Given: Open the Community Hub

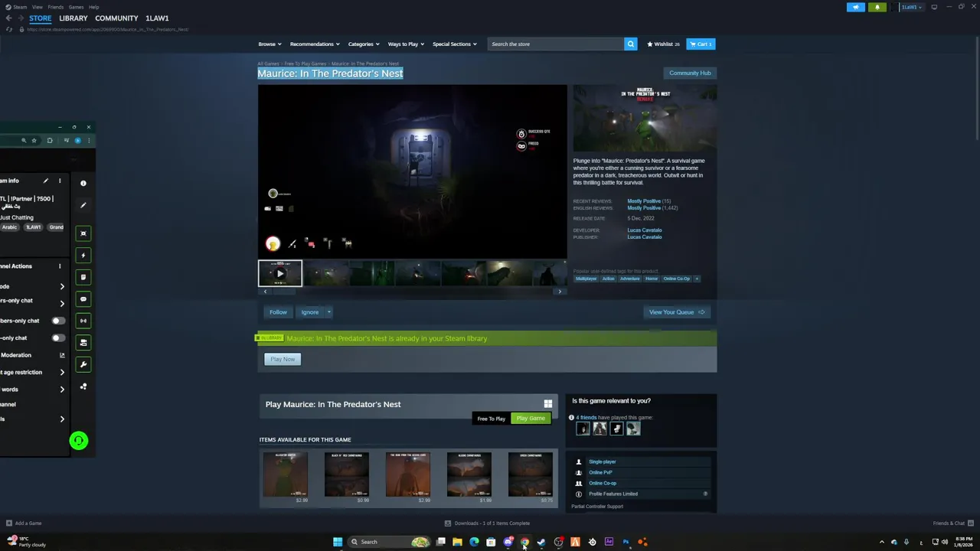Looking at the screenshot, I should coord(690,73).
